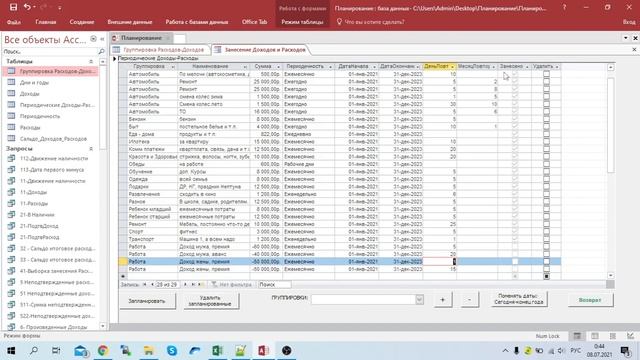Toggle Удалить checkbox for Обеды row
This screenshot has width=640, height=360.
click(547, 164)
